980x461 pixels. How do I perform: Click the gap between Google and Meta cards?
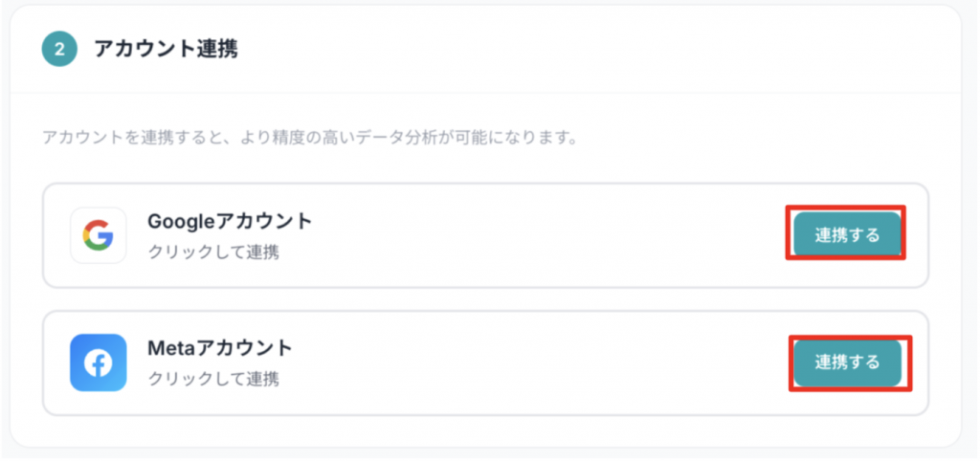click(x=479, y=299)
